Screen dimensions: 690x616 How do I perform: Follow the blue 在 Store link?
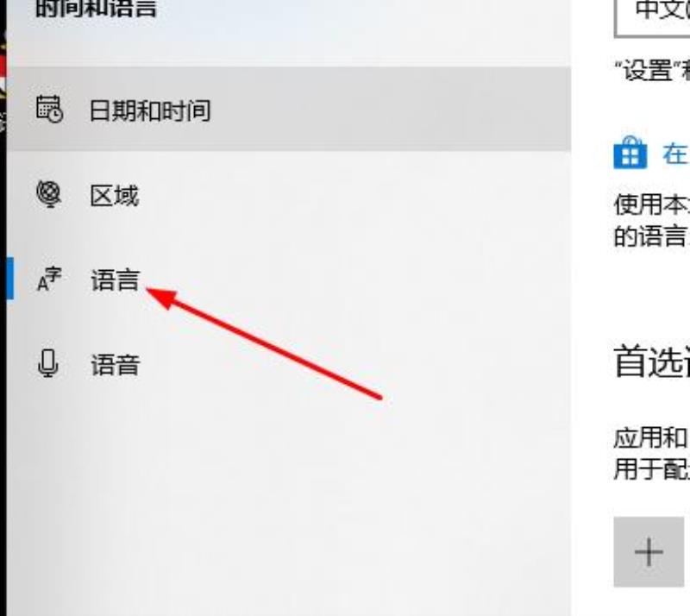pos(675,154)
